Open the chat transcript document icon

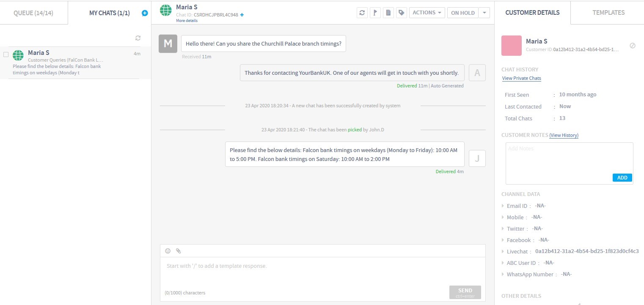[x=388, y=13]
